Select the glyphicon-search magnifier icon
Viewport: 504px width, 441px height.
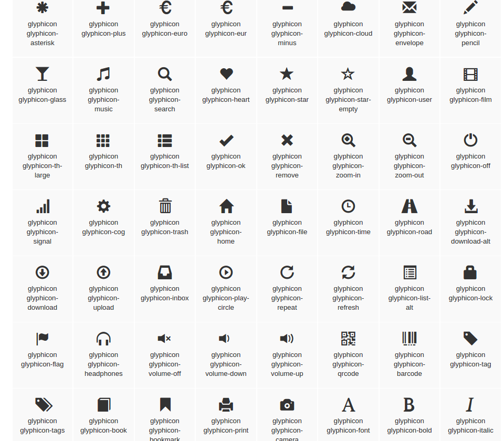click(165, 74)
